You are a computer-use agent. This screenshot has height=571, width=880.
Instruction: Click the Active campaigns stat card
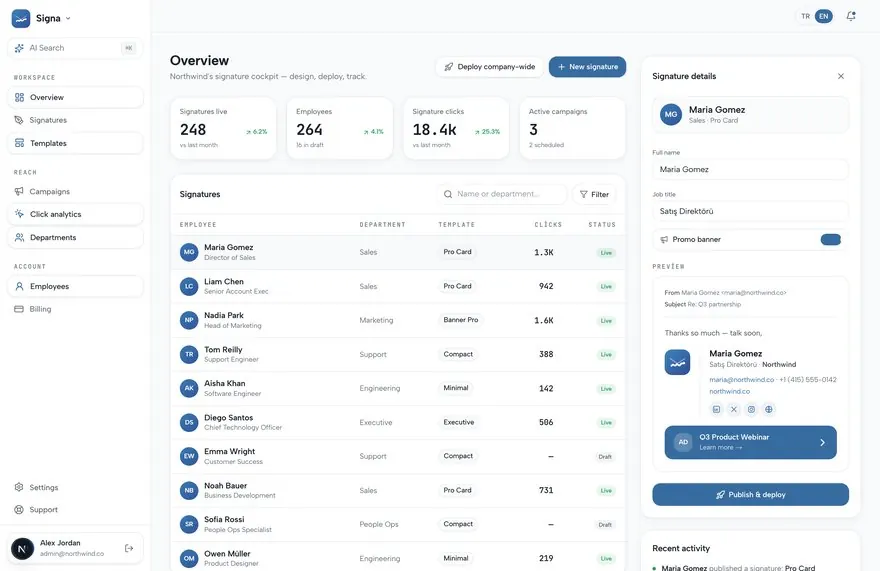point(572,129)
